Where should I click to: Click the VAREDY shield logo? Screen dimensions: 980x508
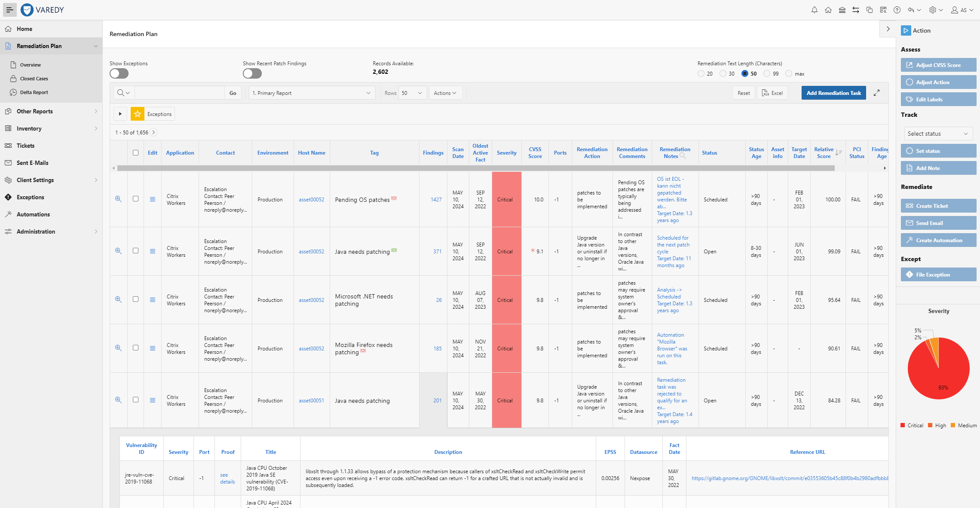coord(27,9)
